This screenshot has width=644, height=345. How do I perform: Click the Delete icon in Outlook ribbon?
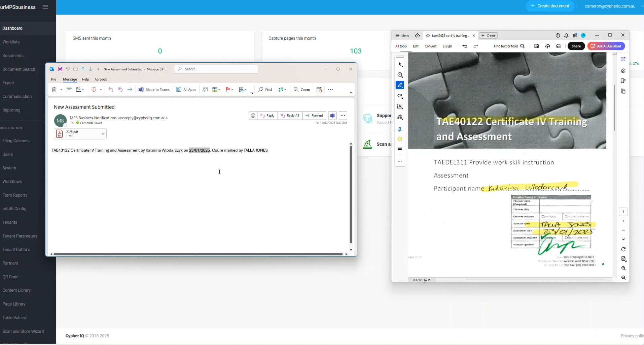(x=55, y=89)
